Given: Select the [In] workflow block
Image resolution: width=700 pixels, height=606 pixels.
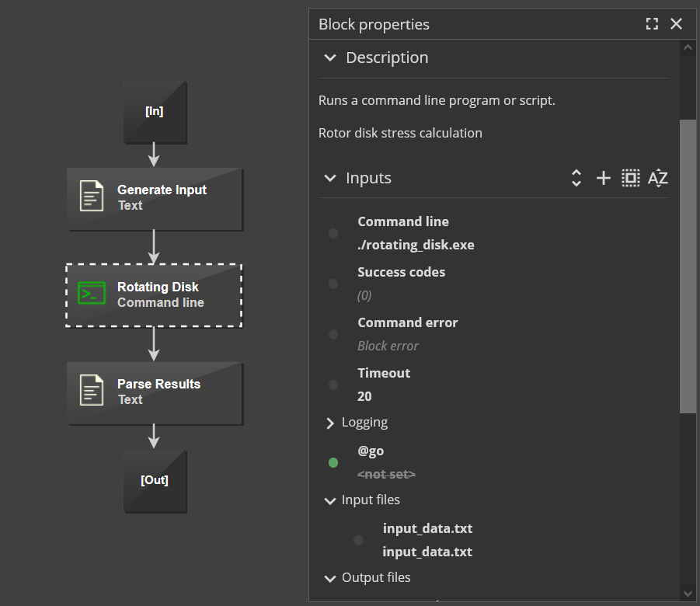Looking at the screenshot, I should pyautogui.click(x=155, y=111).
